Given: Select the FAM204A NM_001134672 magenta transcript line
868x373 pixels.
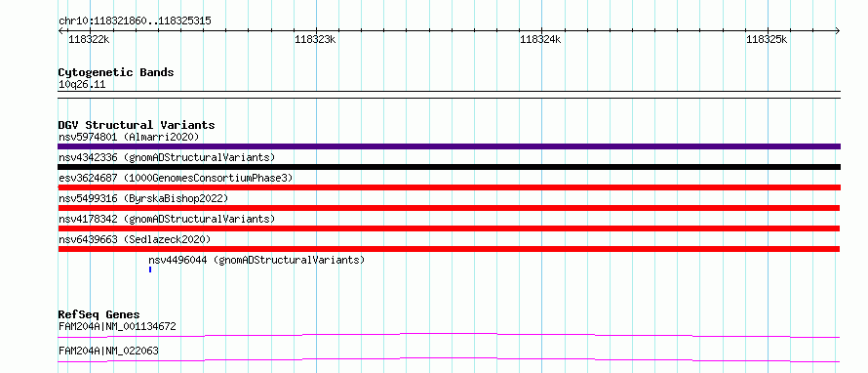Looking at the screenshot, I should coord(449,335).
